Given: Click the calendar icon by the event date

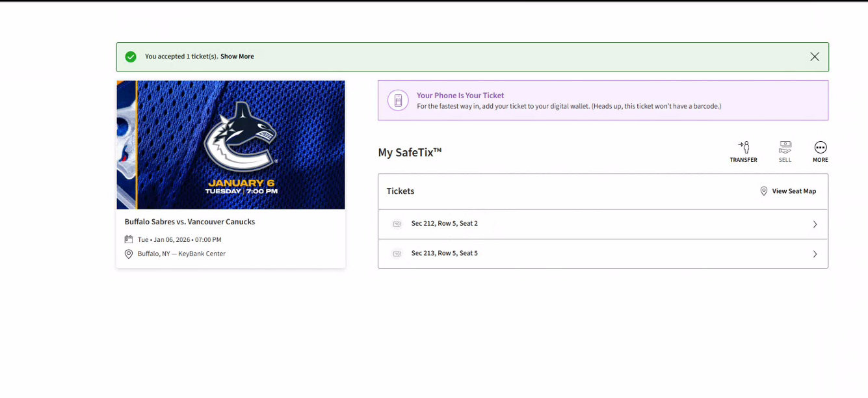Looking at the screenshot, I should click(x=129, y=239).
